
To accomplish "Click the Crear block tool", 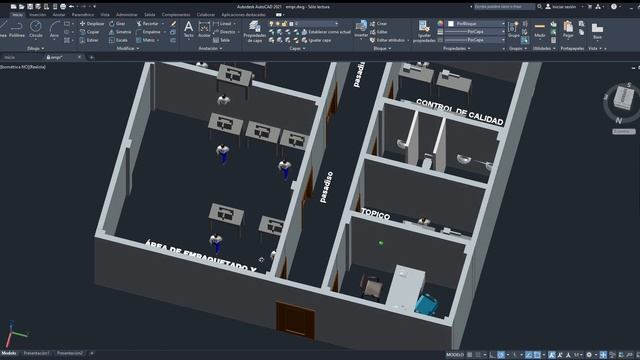I will click(378, 24).
